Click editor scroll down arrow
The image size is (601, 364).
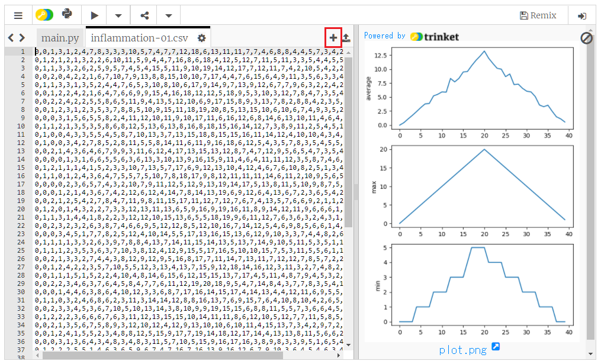click(348, 345)
